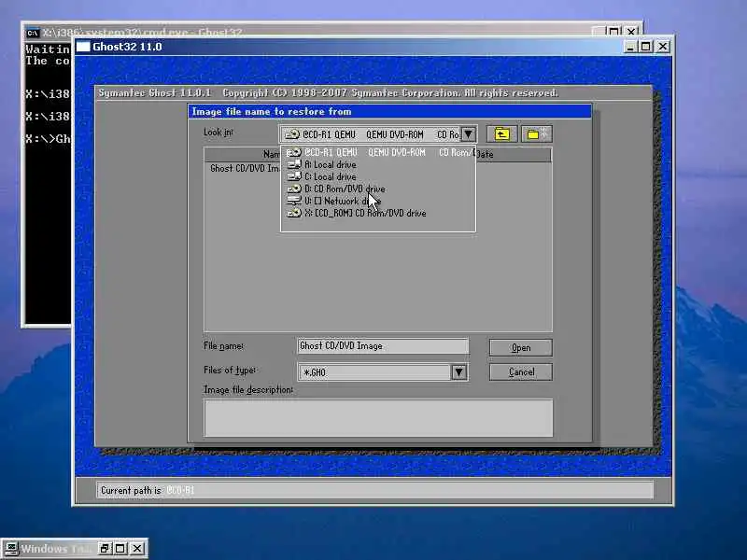Image resolution: width=747 pixels, height=560 pixels.
Task: Click the V: network drive icon
Action: (294, 201)
